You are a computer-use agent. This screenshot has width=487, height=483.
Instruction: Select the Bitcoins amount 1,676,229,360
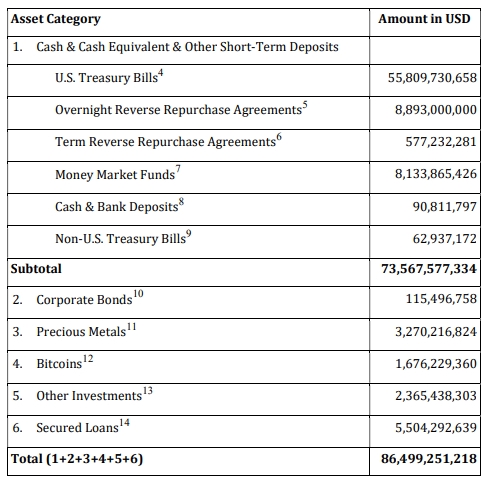(436, 364)
